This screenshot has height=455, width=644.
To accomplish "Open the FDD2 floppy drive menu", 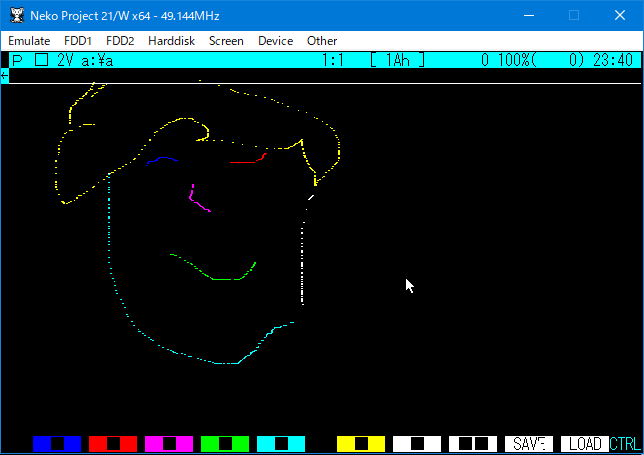I will [x=120, y=41].
